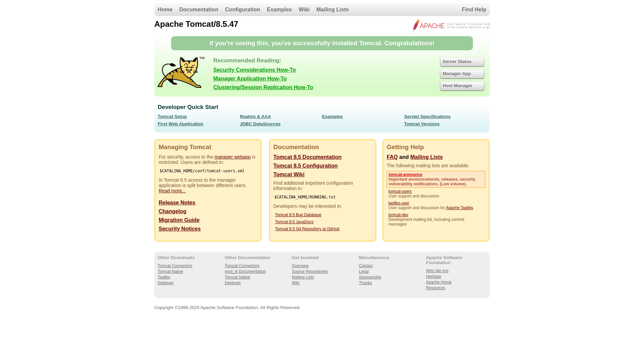
Task: Open Documentation in the top navigation bar
Action: [199, 10]
